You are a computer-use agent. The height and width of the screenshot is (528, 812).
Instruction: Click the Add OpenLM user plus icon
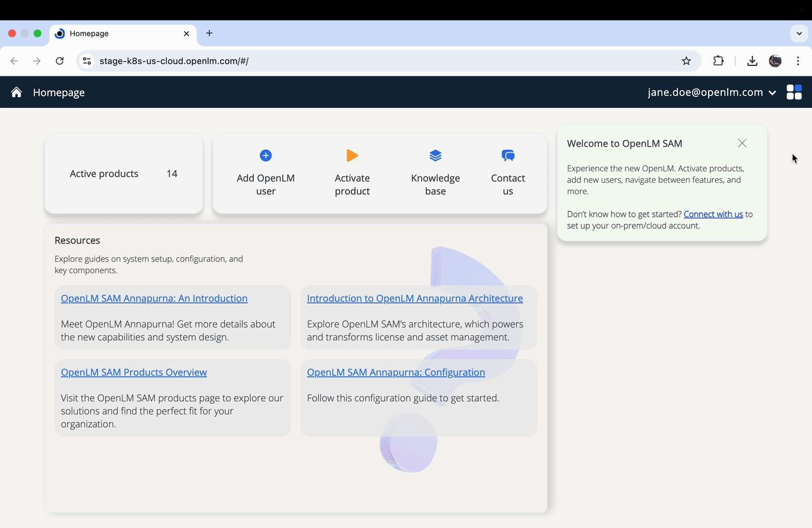265,155
